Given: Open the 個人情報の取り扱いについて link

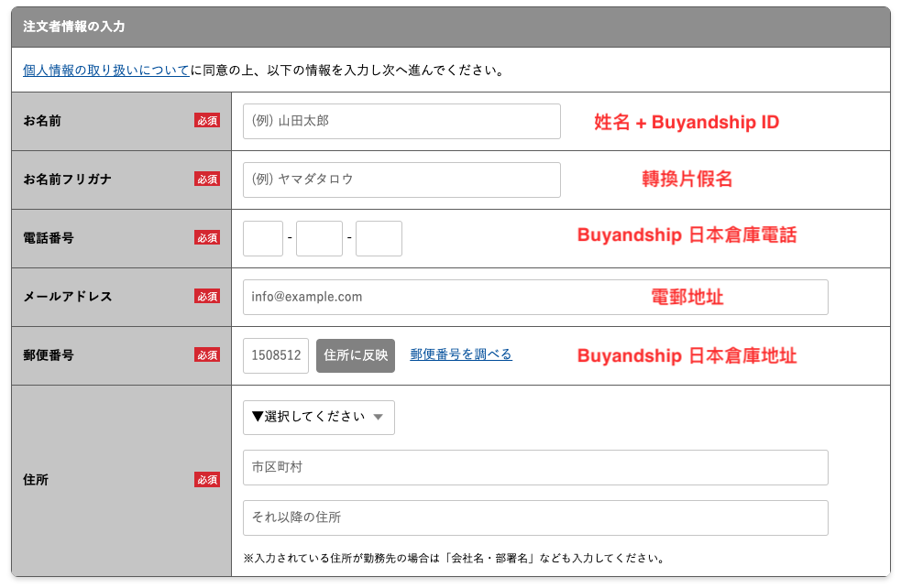Looking at the screenshot, I should 106,70.
